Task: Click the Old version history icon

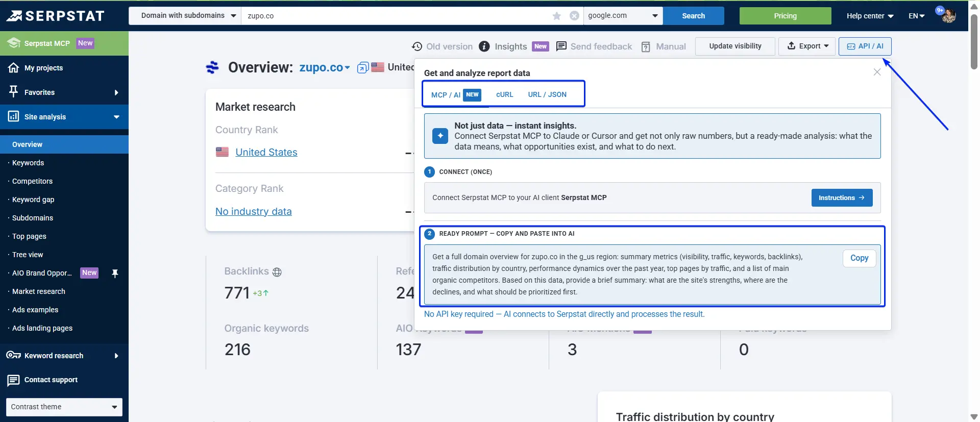Action: 417,46
